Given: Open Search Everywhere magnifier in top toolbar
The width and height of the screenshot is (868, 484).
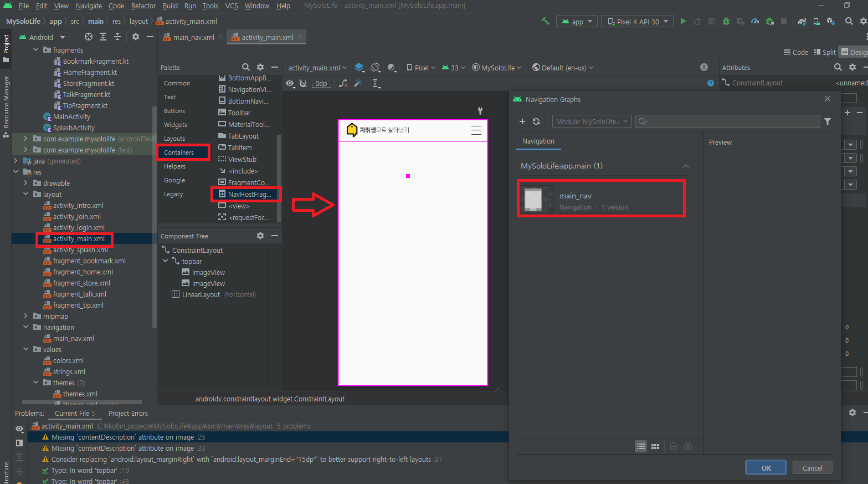Looking at the screenshot, I should click(x=849, y=21).
